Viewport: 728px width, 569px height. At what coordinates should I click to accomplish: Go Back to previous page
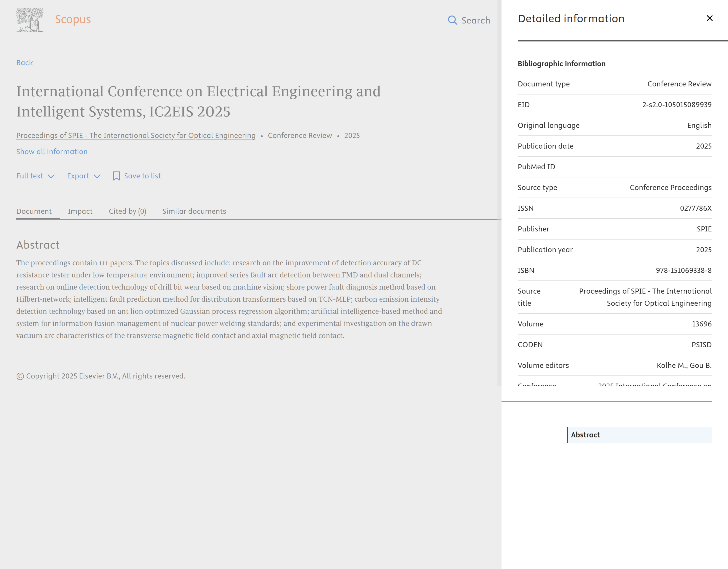[x=25, y=63]
